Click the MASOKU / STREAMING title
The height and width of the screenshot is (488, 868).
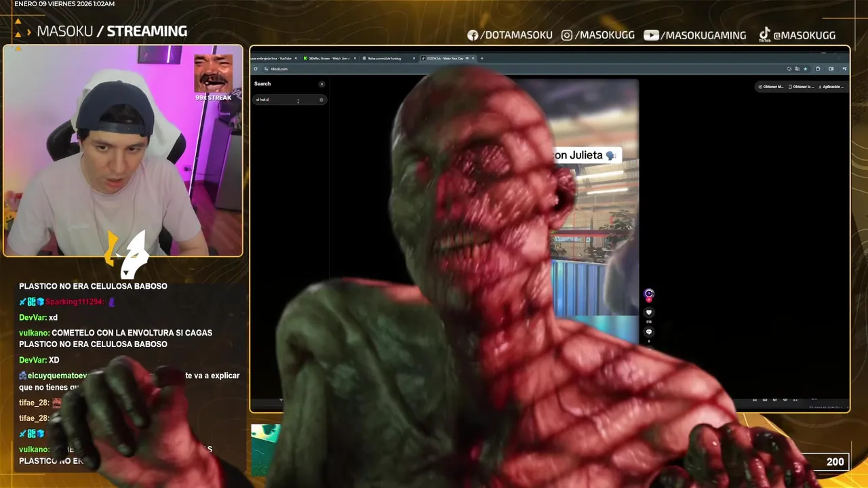click(112, 31)
